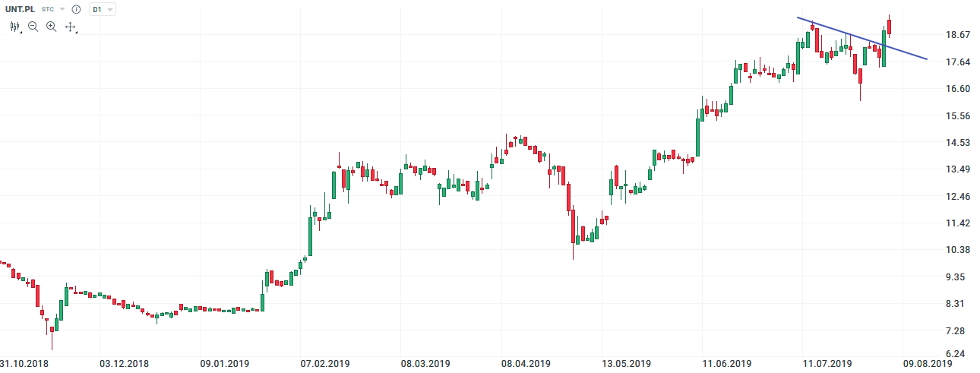Screen dimensions: 980x373
Task: Click the 08.04.2019 date label
Action: [x=526, y=364]
